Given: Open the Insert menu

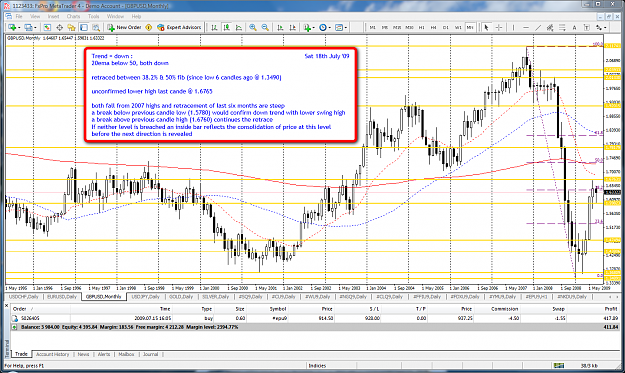Looking at the screenshot, I should tap(53, 16).
